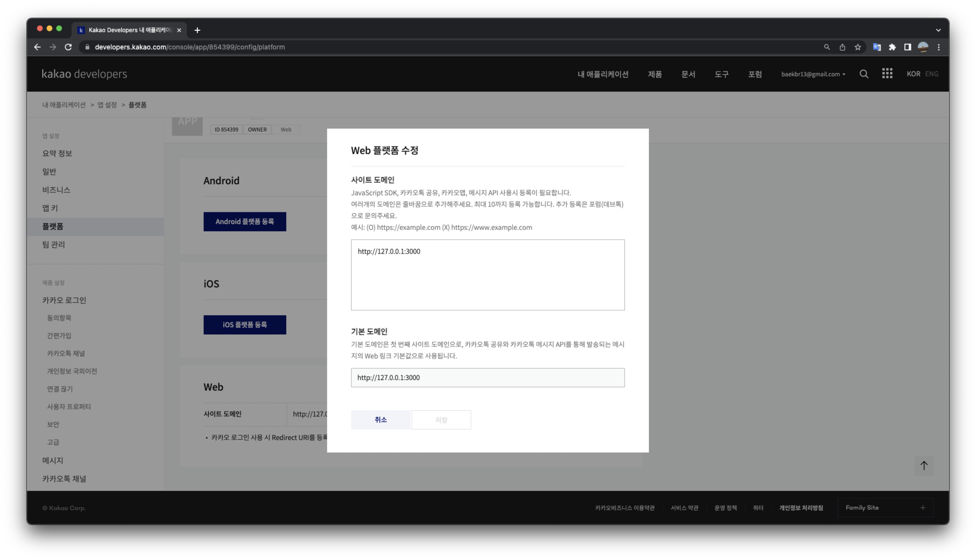Select KOR language option
The image size is (976, 560).
click(913, 74)
